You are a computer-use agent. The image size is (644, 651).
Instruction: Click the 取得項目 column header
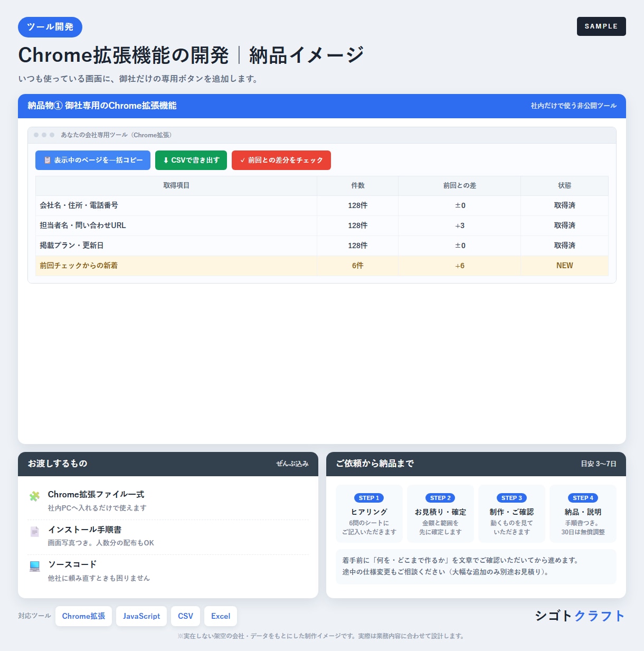[x=176, y=186]
